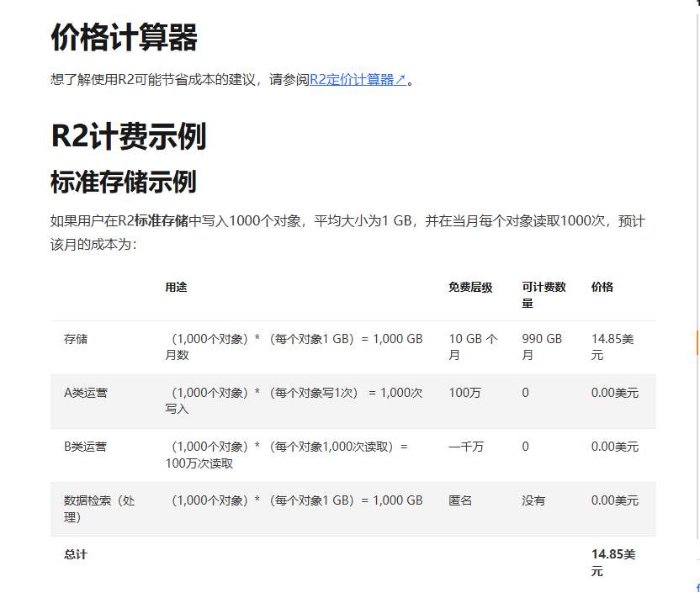Click the R2计费示例 heading
Image resolution: width=700 pixels, height=598 pixels.
point(129,136)
